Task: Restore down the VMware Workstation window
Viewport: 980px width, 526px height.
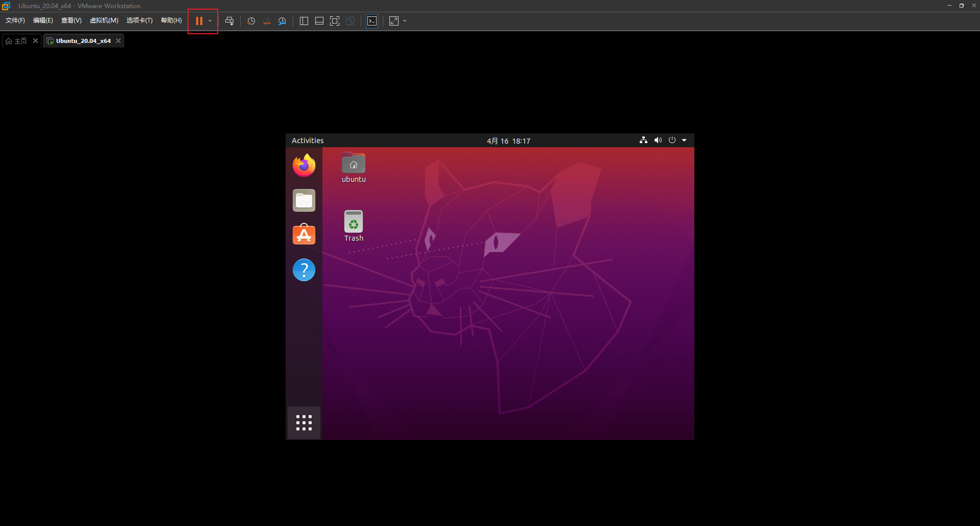Action: 962,6
